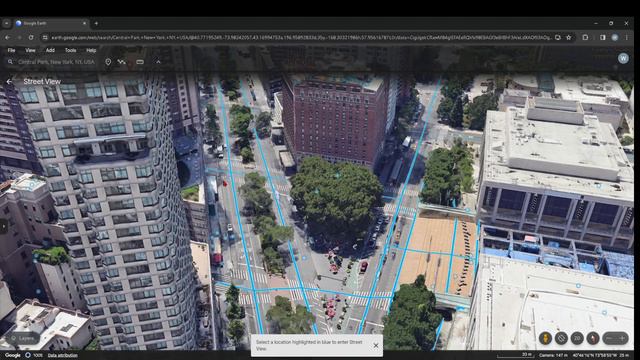The height and width of the screenshot is (360, 640).
Task: Open the Layers panel button
Action: (23, 338)
